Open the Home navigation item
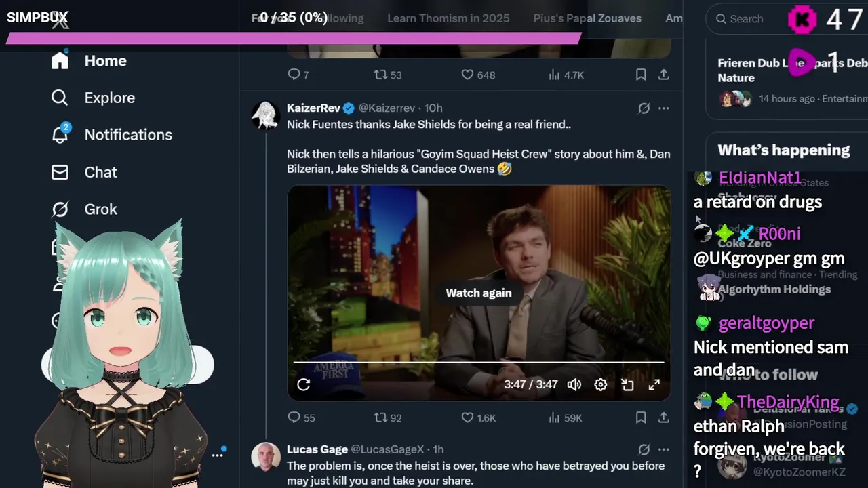Screen dimensions: 868x488 [89, 61]
